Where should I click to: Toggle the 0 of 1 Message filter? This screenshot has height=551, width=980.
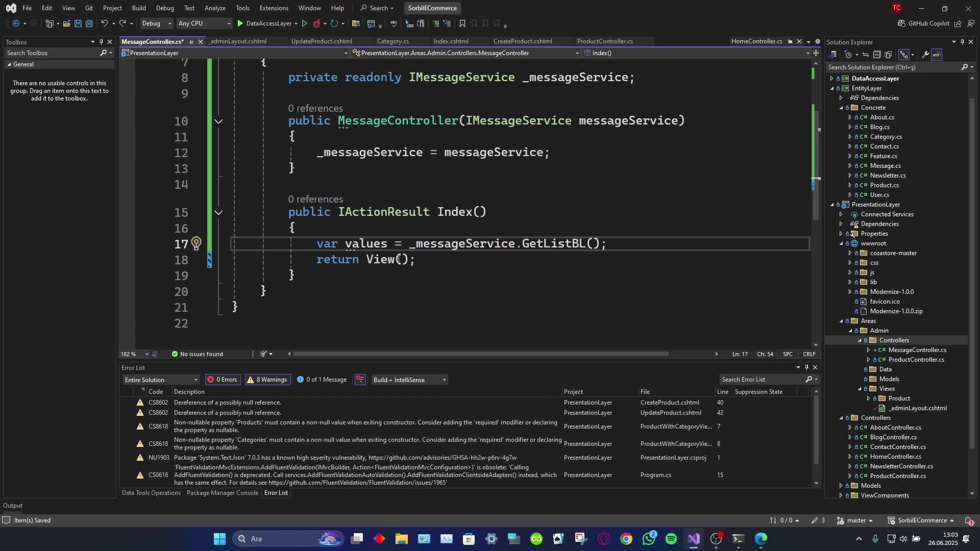tap(322, 380)
